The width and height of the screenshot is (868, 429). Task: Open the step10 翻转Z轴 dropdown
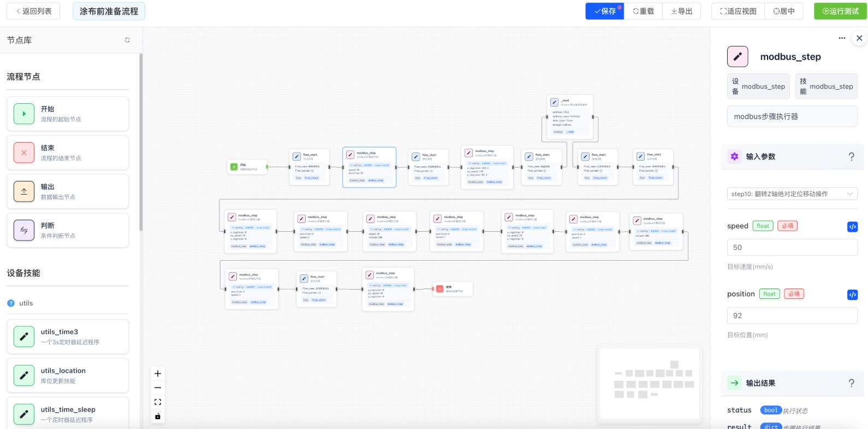point(792,194)
